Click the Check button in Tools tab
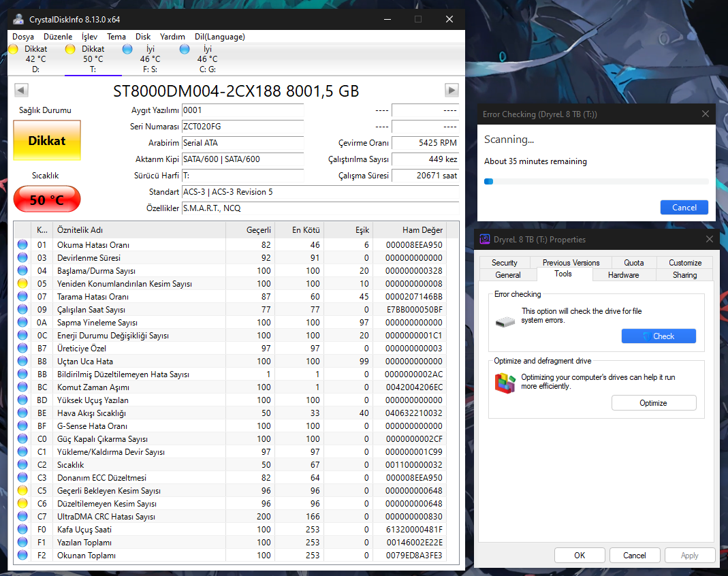728x576 pixels. tap(659, 336)
